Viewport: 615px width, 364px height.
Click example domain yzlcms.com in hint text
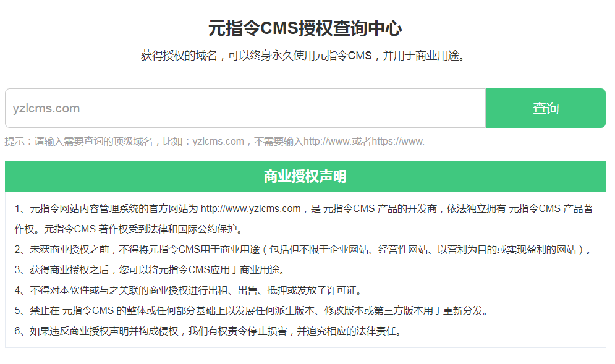click(x=218, y=142)
